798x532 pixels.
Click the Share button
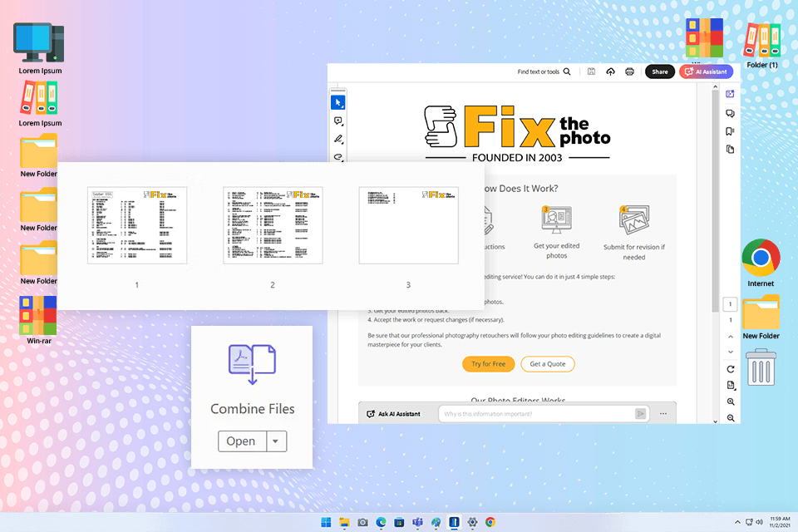(659, 71)
